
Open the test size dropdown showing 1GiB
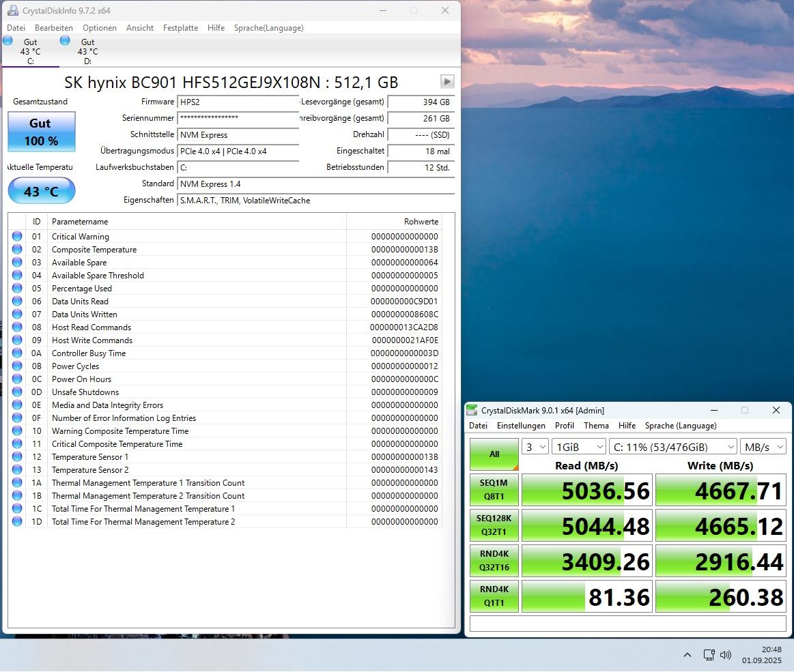[x=579, y=447]
